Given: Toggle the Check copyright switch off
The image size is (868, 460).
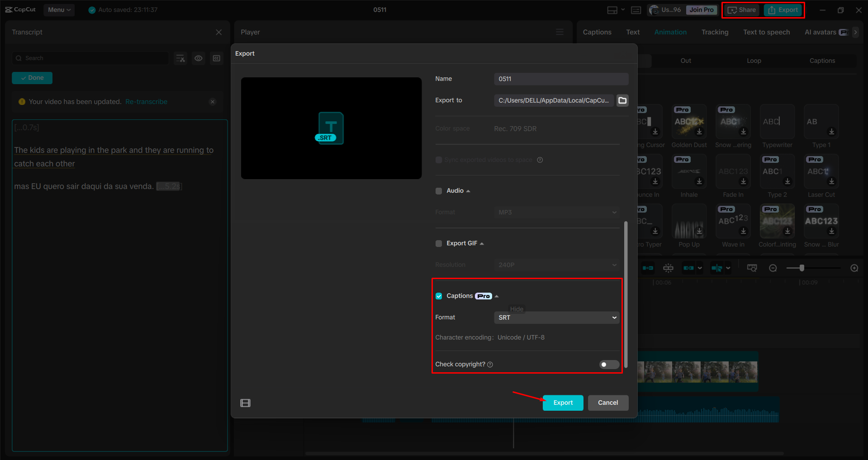Looking at the screenshot, I should 608,365.
